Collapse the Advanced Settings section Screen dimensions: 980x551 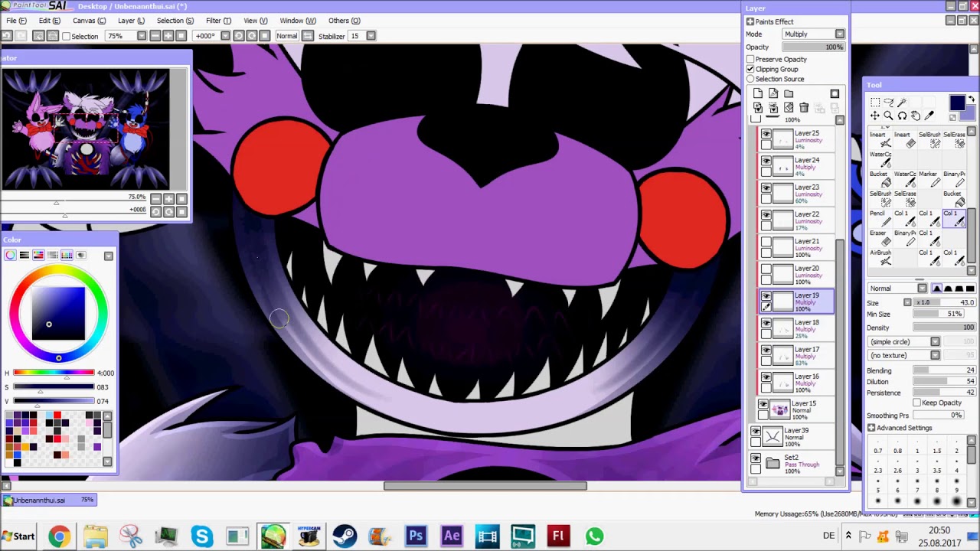pyautogui.click(x=871, y=428)
